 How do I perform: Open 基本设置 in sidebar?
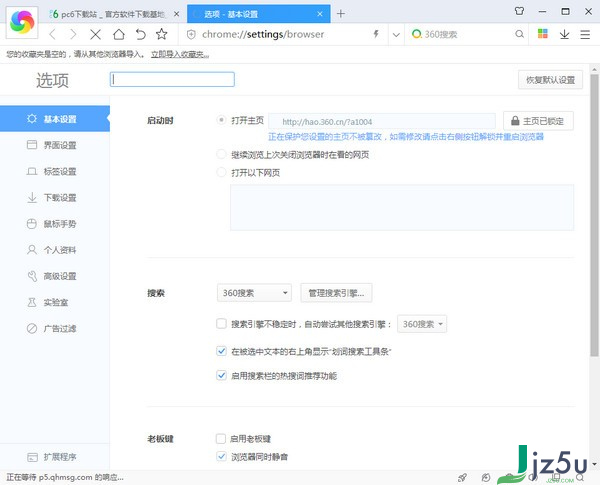(x=55, y=119)
